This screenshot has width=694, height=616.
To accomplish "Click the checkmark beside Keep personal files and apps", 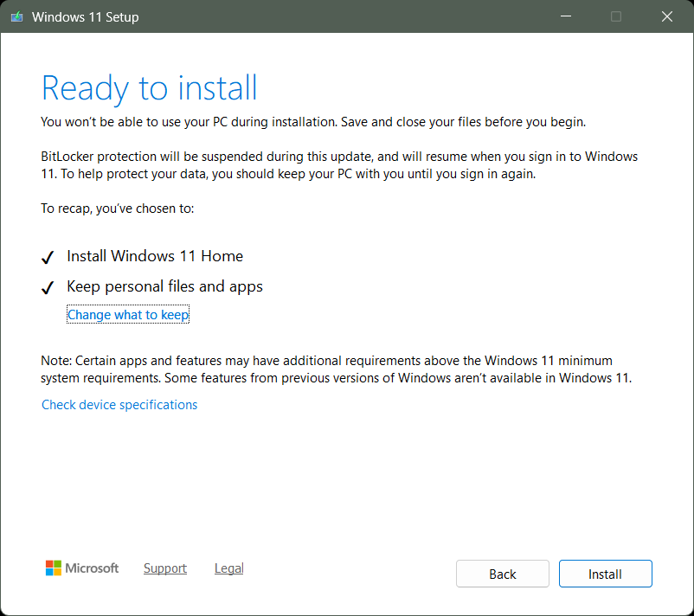I will tap(48, 287).
